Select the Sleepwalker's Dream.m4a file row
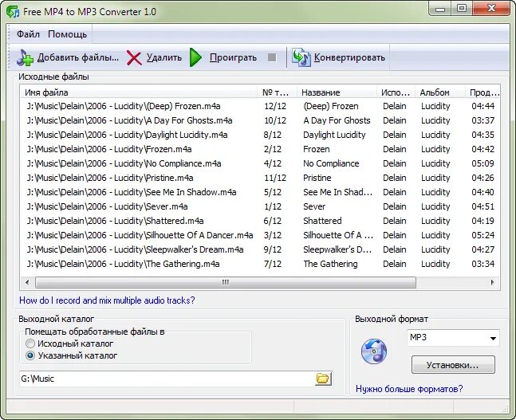 (260, 249)
